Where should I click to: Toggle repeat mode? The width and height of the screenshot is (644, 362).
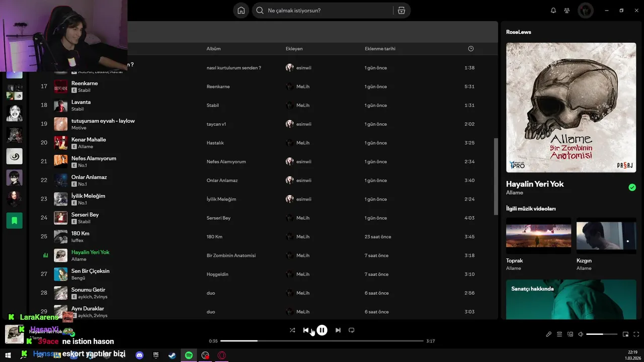pos(352,330)
